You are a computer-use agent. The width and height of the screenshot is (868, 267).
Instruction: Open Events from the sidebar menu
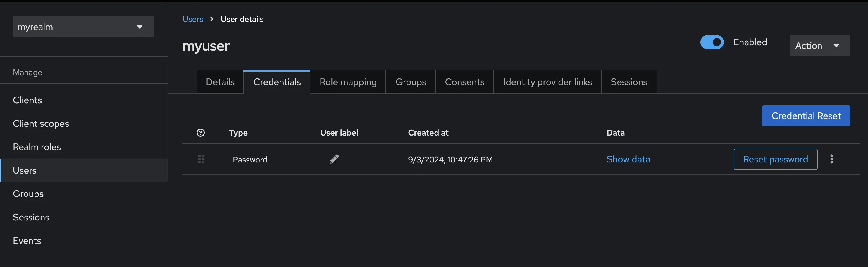(27, 241)
